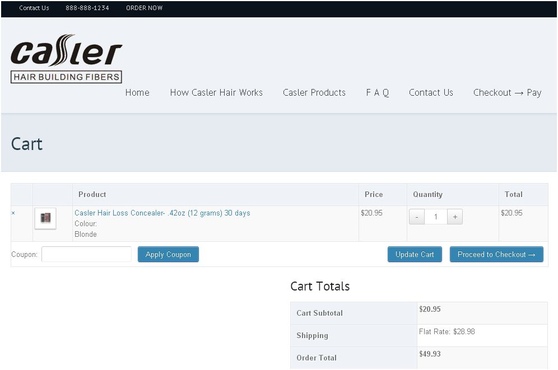Click the 888-888-1234 phone number
Viewport: 558px width, 370px height.
tap(87, 8)
